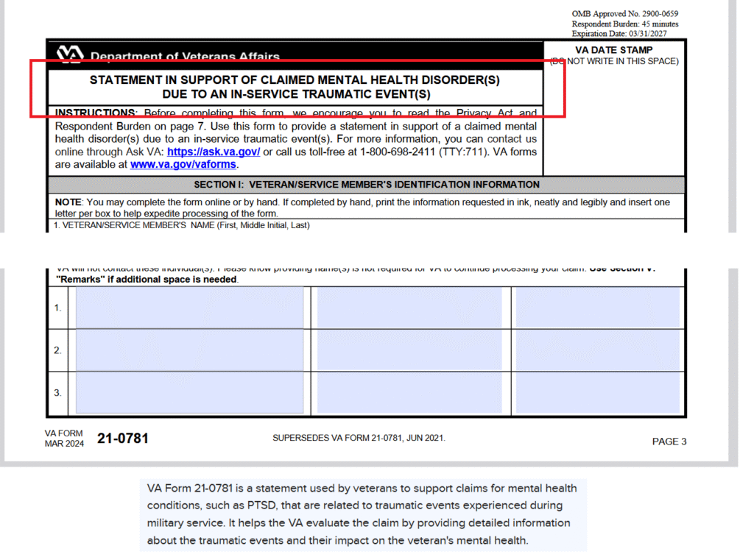Click the right blue field in row 1

coord(597,308)
